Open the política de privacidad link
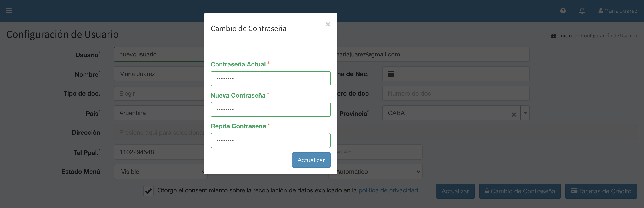Image resolution: width=644 pixels, height=208 pixels. 388,190
